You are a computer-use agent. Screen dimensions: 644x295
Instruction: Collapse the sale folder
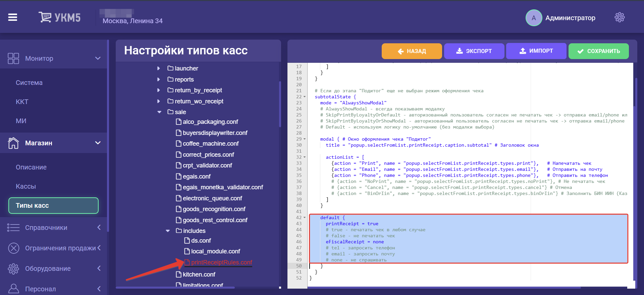[159, 112]
